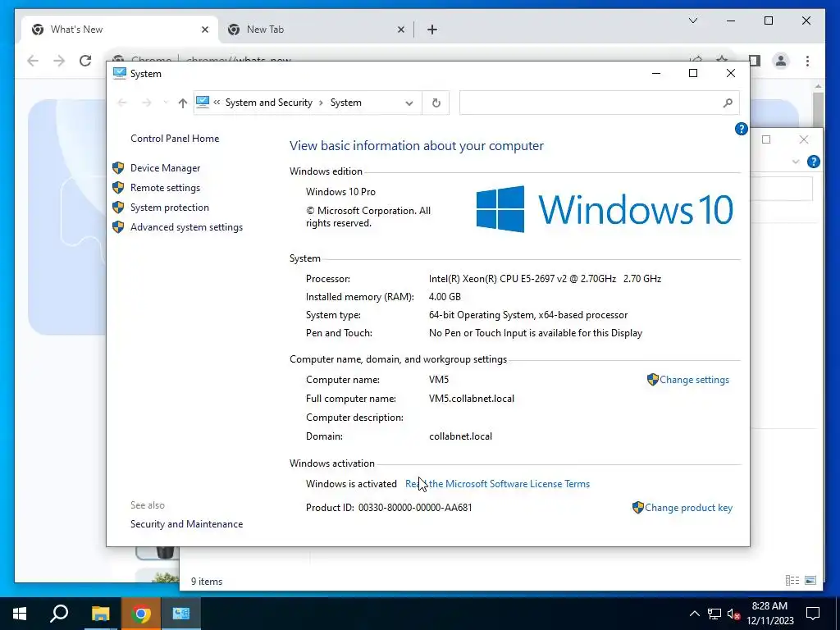Open Remote settings link
Screen dimensions: 840x630
point(165,188)
